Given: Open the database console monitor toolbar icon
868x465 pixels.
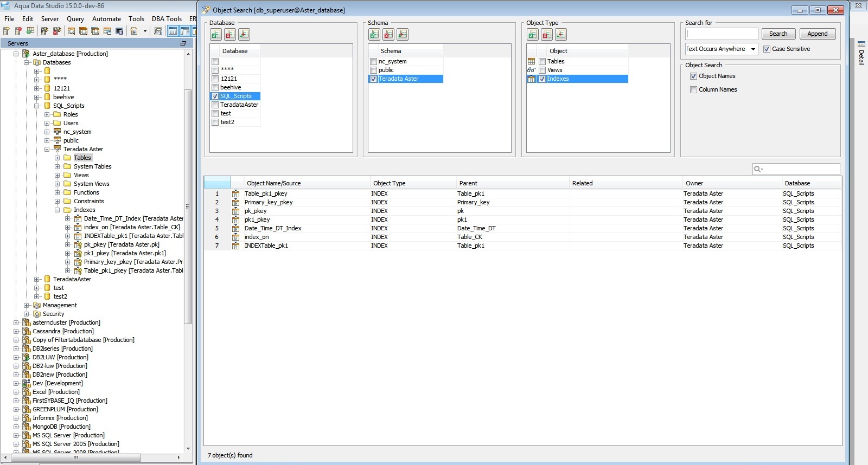Looking at the screenshot, I should tap(119, 31).
